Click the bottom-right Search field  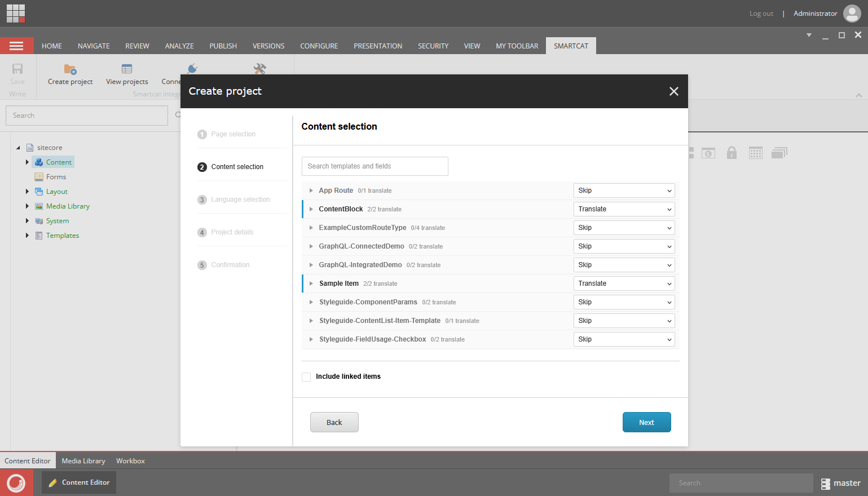click(741, 483)
